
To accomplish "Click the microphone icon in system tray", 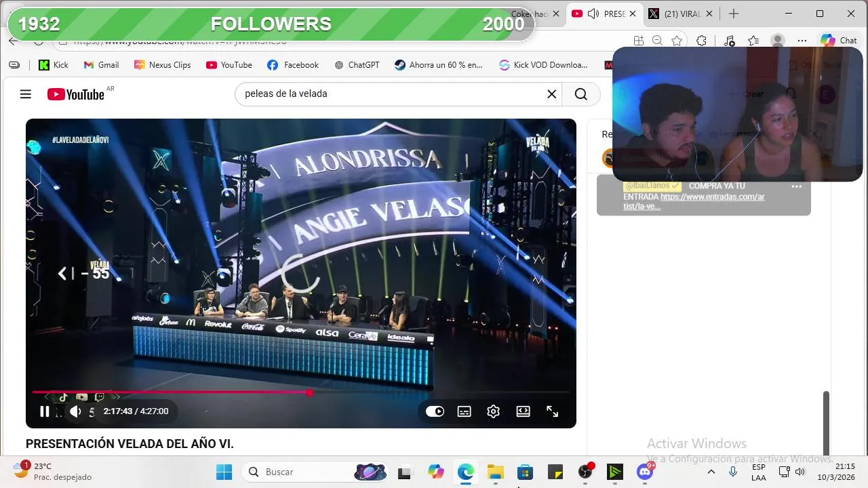I will click(x=733, y=472).
